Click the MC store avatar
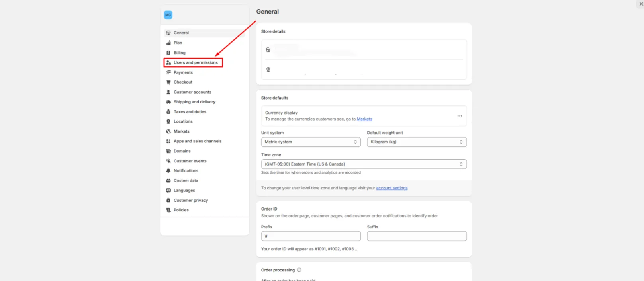The width and height of the screenshot is (644, 281). pos(168,15)
